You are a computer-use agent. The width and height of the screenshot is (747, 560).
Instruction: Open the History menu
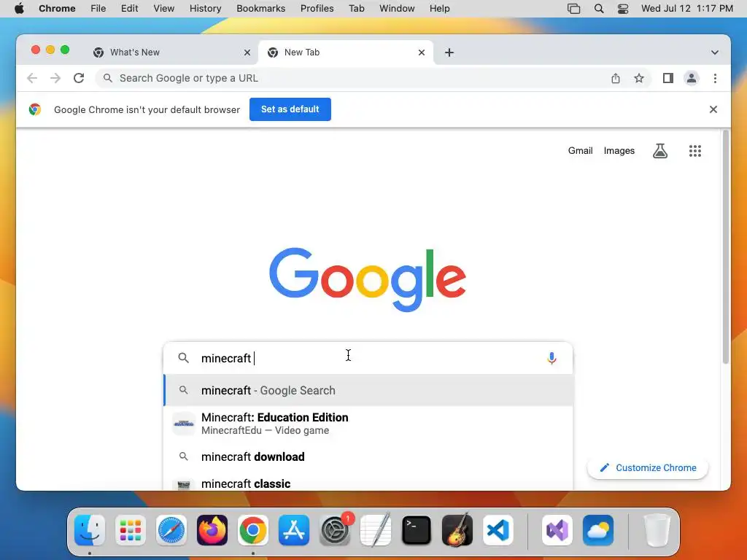tap(205, 9)
